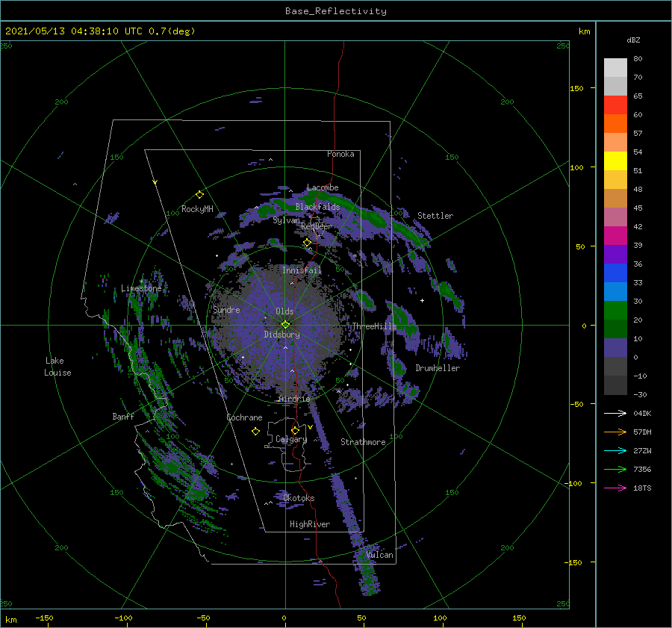Click the Calgary city label
Image resolution: width=672 pixels, height=628 pixels.
click(x=291, y=439)
